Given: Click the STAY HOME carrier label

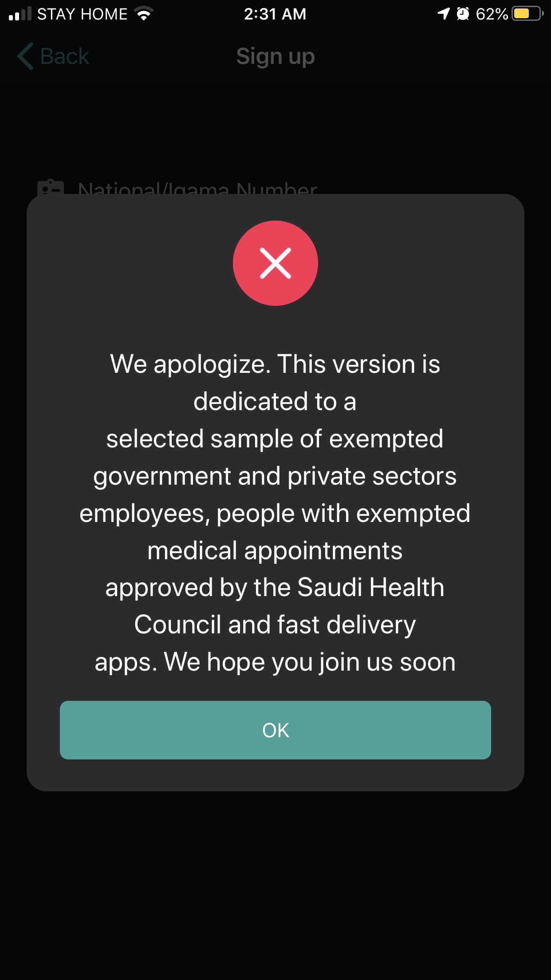Looking at the screenshot, I should (82, 14).
